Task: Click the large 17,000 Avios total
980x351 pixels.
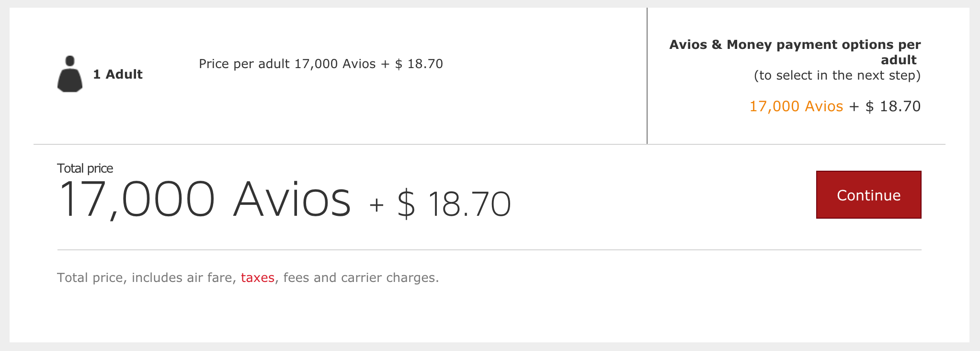Action: (x=205, y=199)
